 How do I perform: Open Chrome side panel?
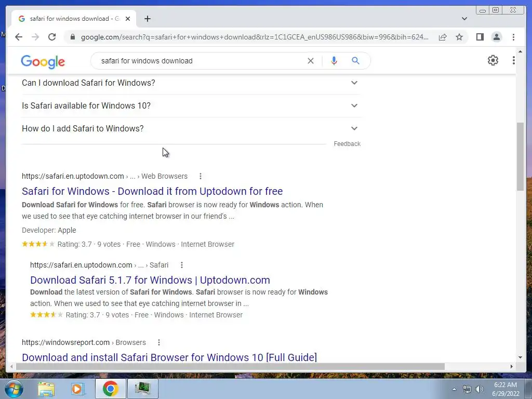pyautogui.click(x=480, y=37)
